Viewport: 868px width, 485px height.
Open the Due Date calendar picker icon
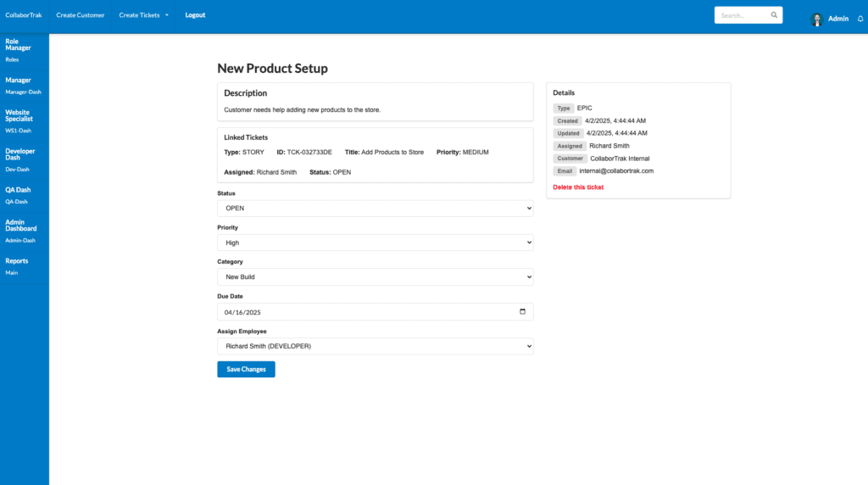tap(522, 311)
